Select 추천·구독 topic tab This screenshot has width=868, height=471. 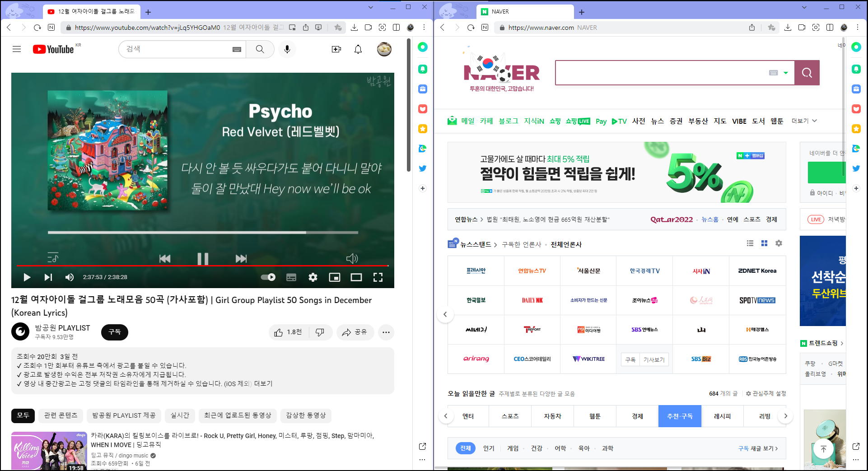tap(680, 416)
